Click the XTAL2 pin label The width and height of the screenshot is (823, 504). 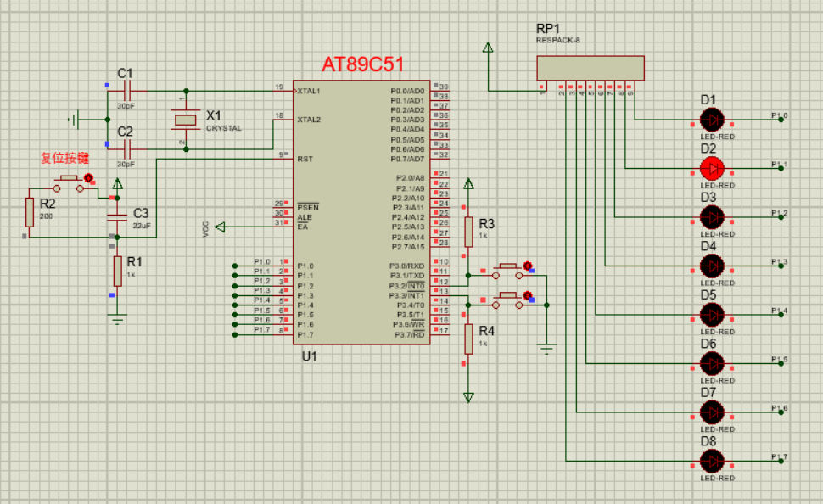[x=309, y=120]
